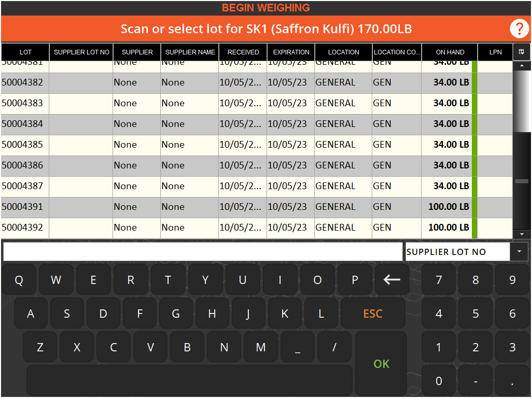Click the column chooser icon in table header
This screenshot has height=398, width=532.
tap(521, 52)
